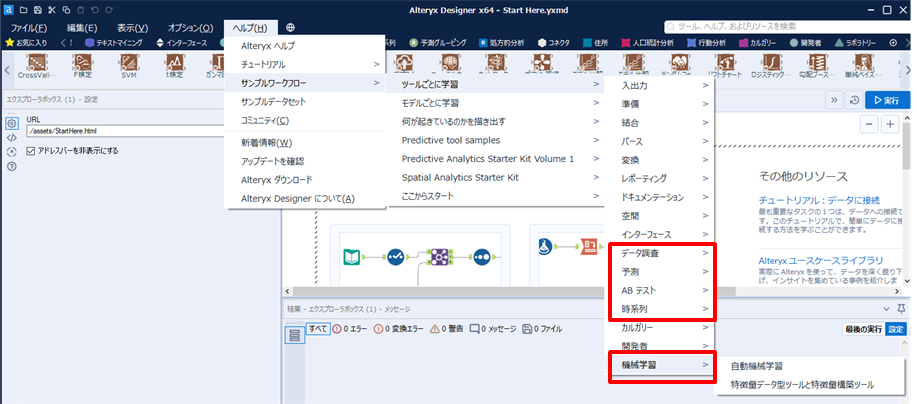Screen dimensions: 917x404
Task: Toggle the 0 ファイル filter
Action: point(542,329)
